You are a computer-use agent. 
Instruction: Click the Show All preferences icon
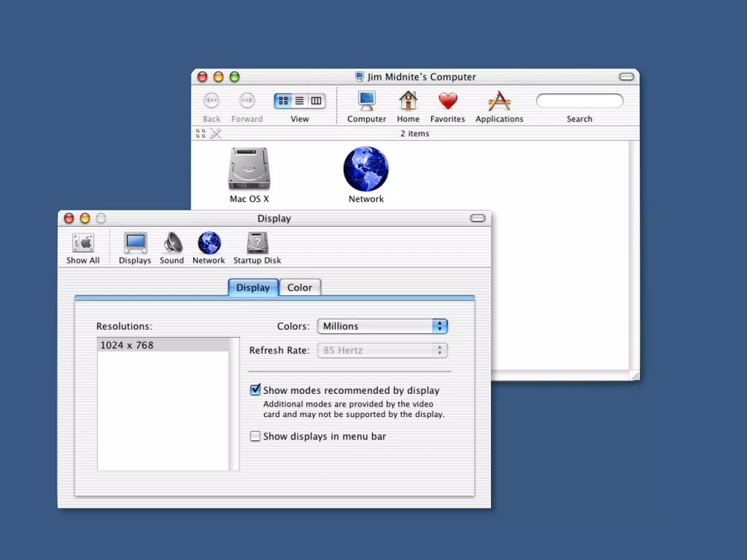[83, 243]
